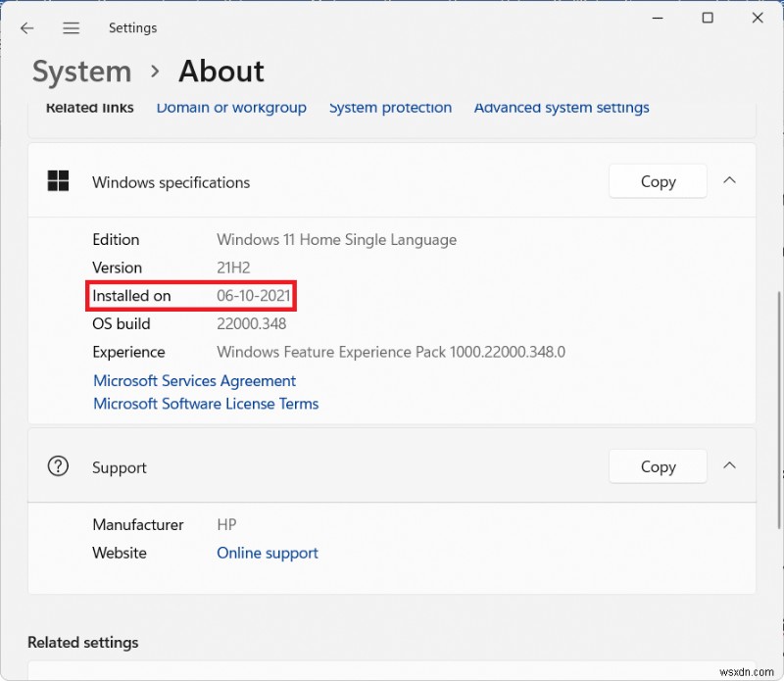
Task: Collapse the Windows specifications section
Action: (729, 180)
